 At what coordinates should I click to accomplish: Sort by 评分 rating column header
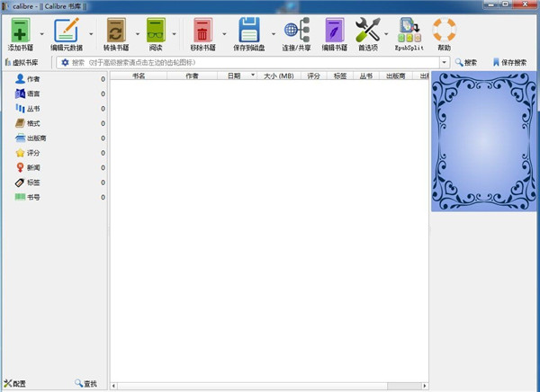click(314, 76)
